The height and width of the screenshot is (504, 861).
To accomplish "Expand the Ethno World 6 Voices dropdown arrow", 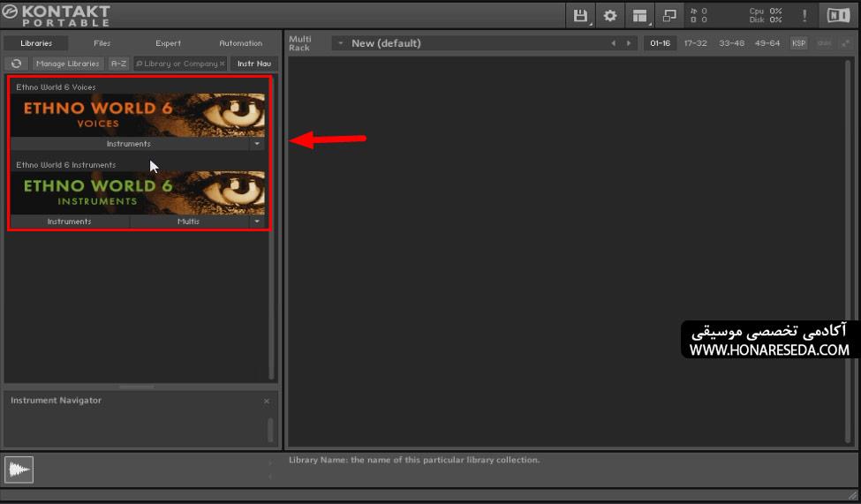I will [x=257, y=144].
